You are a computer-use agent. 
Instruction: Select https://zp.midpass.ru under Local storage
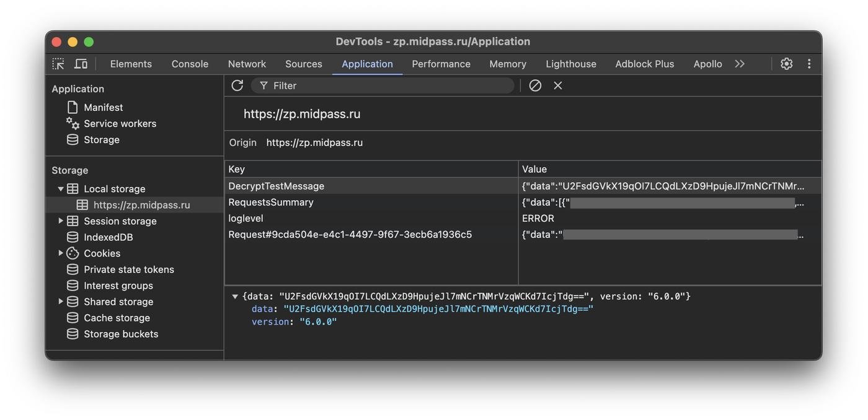(141, 205)
